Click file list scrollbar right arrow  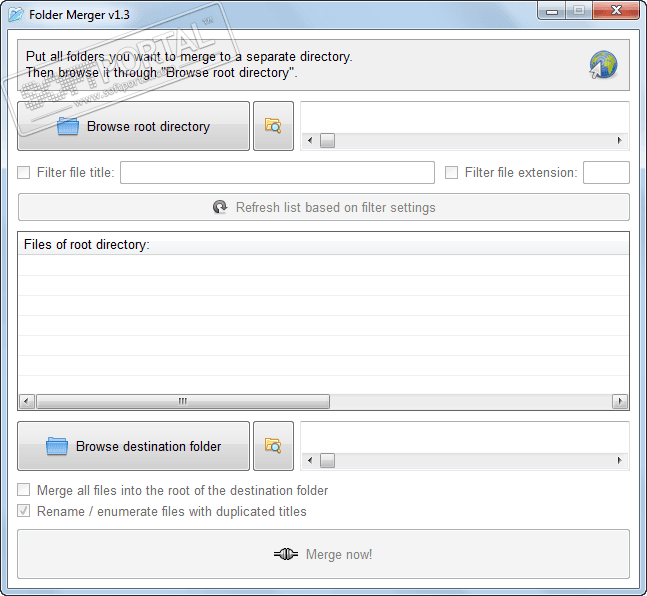(x=620, y=401)
